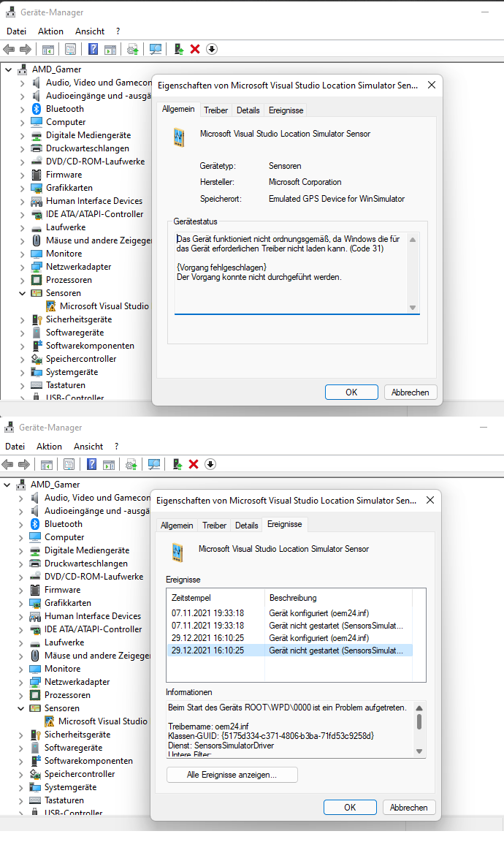504x842 pixels.
Task: Switch to the Treiber tab in the lower dialog
Action: pos(214,526)
